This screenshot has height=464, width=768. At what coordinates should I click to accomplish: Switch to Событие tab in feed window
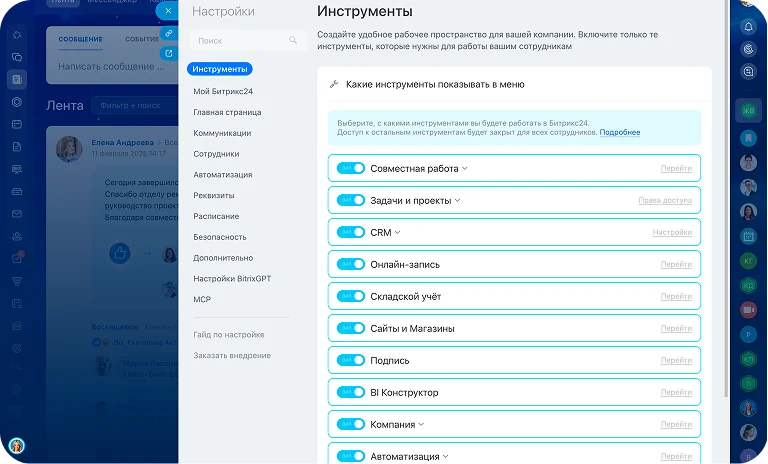coord(142,39)
